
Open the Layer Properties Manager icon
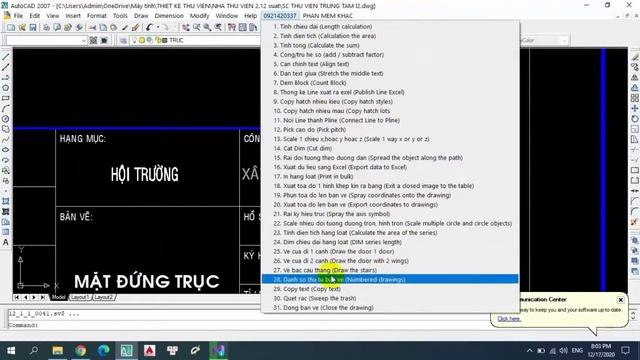(123, 40)
